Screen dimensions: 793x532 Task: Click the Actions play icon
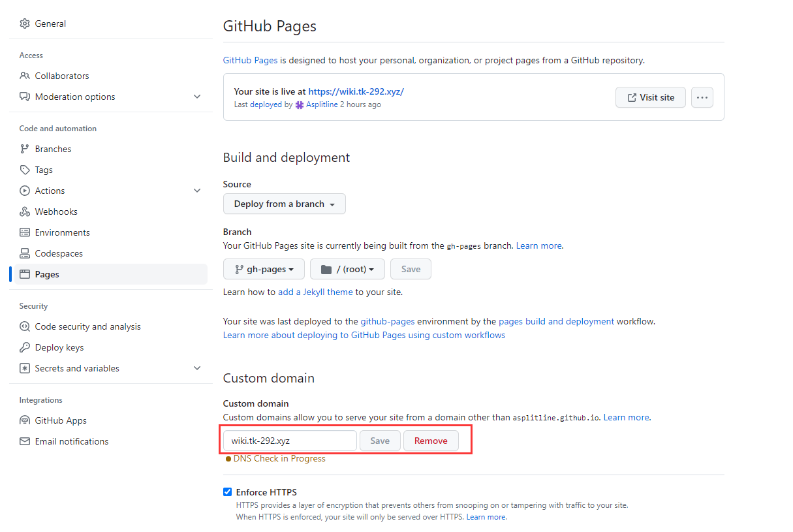(x=25, y=191)
